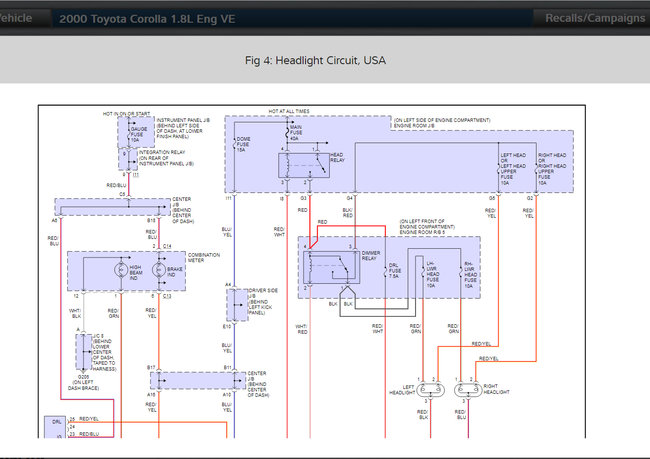This screenshot has height=459, width=650.
Task: Click the DRL module box
Action: 55,427
